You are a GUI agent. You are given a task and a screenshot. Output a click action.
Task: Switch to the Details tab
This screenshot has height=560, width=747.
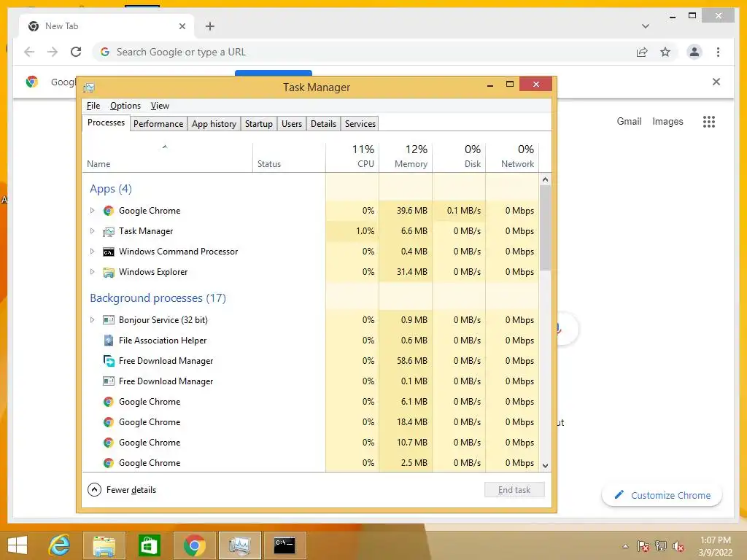pos(323,124)
